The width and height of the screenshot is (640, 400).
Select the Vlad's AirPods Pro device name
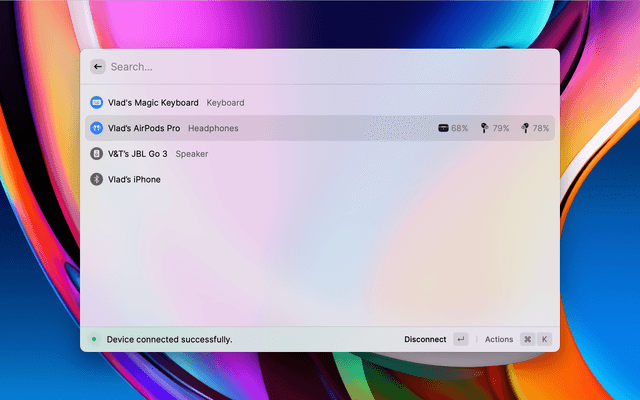tap(144, 128)
